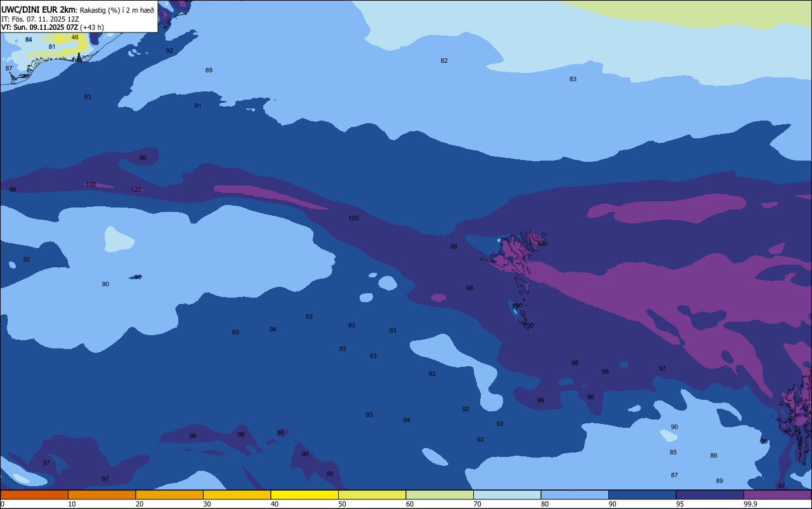Screen dimensions: 812x509
Task: Click the 10–20 orange legend segment
Action: pyautogui.click(x=101, y=494)
